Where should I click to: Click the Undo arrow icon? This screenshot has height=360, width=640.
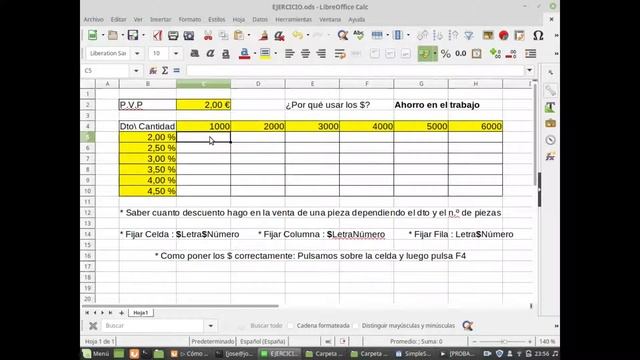tap(298, 36)
